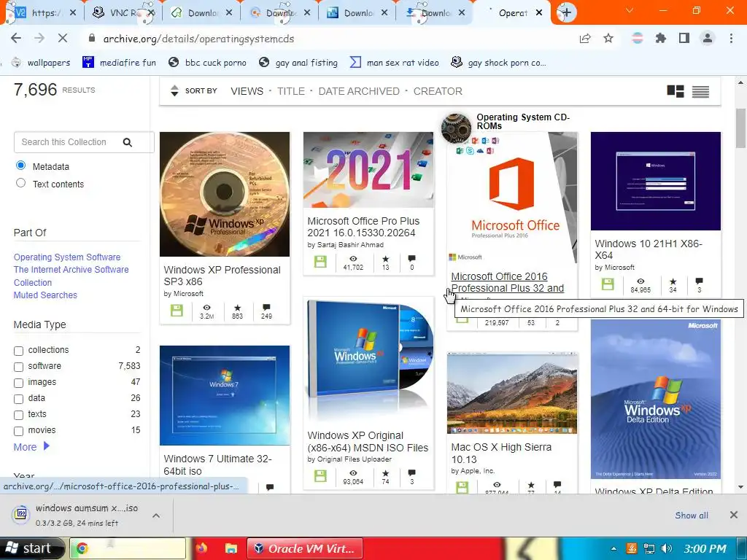
Task: Open the ISO file icon in downloads bar
Action: pyautogui.click(x=21, y=514)
